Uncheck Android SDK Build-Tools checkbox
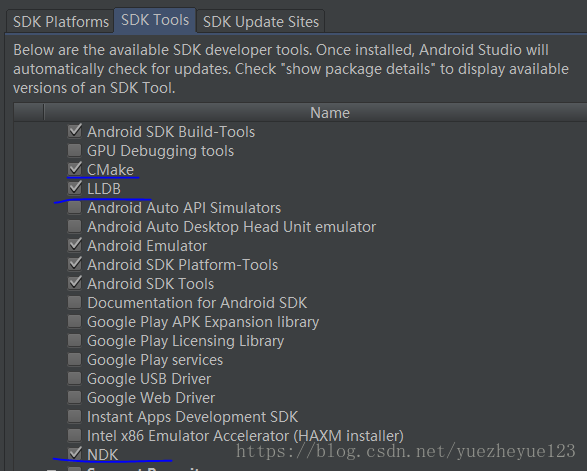 click(x=75, y=131)
